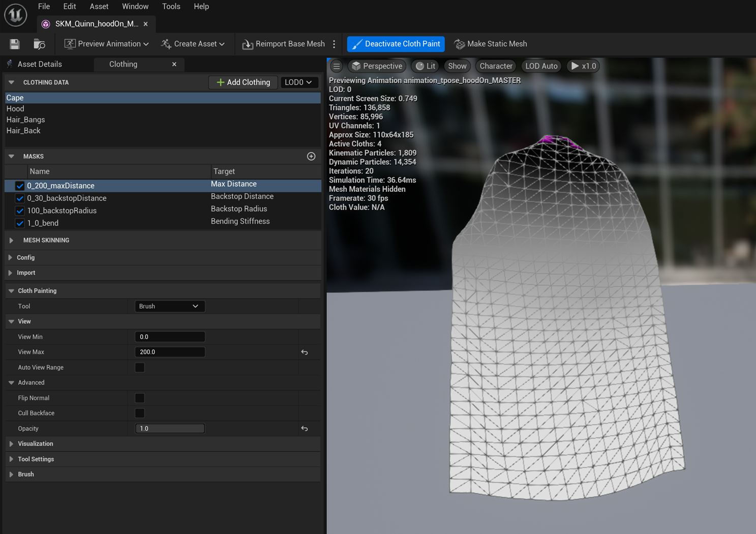Expand the Mesh Skinning section
The image size is (756, 534).
click(11, 241)
